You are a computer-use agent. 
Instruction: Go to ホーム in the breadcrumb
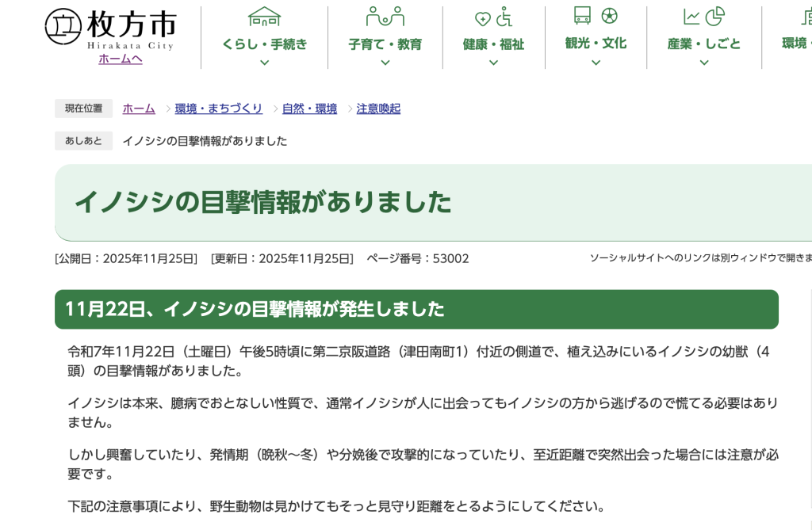coord(139,109)
